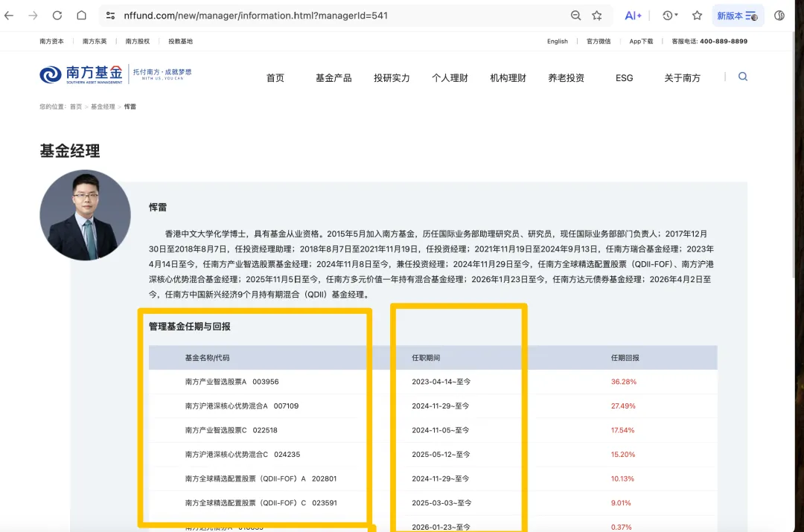Viewport: 804px width, 532px height.
Task: Click the 10.13% return value
Action: click(x=622, y=478)
